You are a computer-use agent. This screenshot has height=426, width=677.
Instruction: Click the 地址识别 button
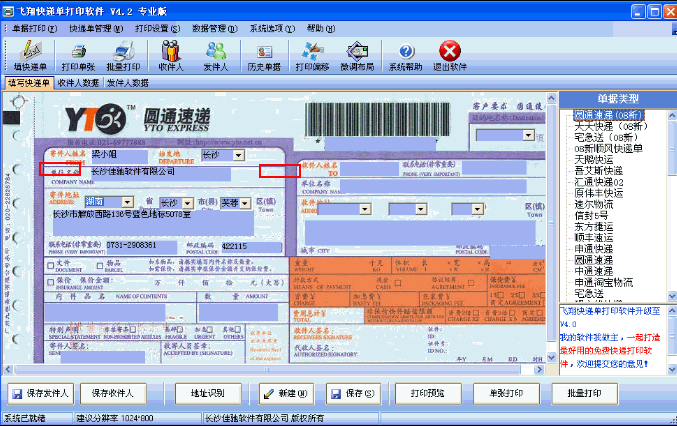click(208, 393)
